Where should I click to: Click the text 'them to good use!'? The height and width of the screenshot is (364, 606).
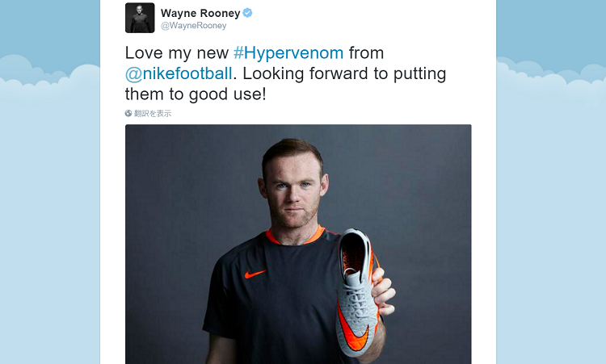(x=196, y=94)
